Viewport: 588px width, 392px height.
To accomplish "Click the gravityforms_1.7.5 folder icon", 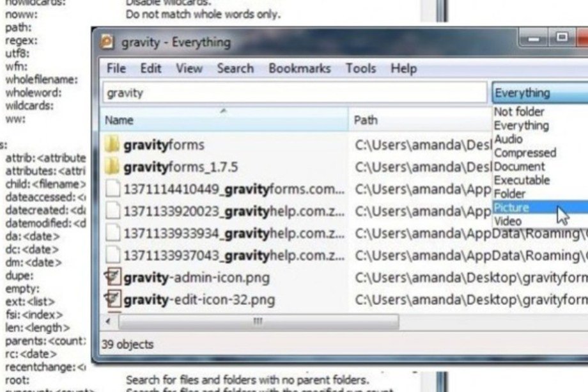I will tap(112, 166).
